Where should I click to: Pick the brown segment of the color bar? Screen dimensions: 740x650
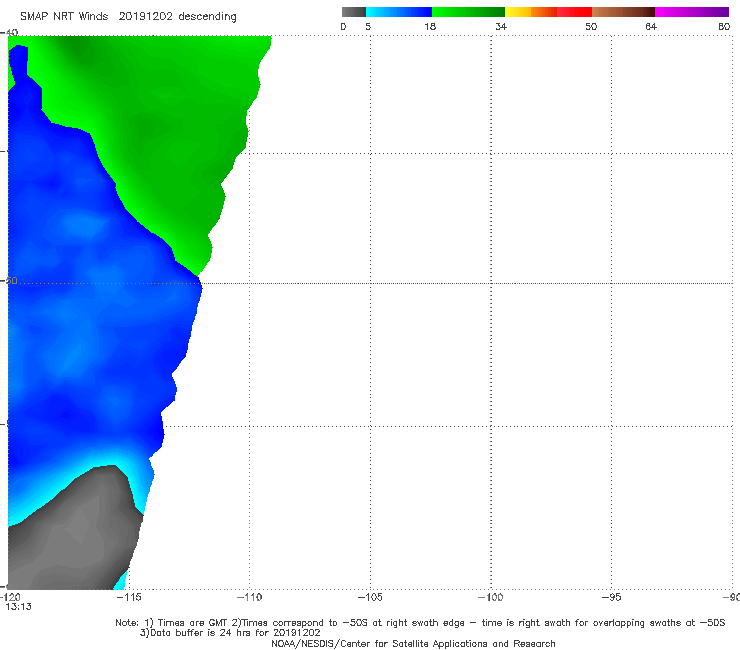623,12
